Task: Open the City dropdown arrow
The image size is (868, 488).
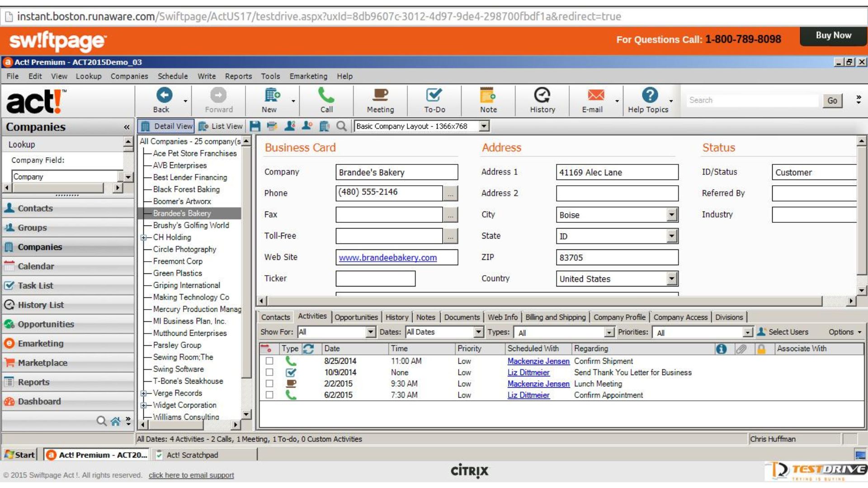Action: [x=672, y=215]
